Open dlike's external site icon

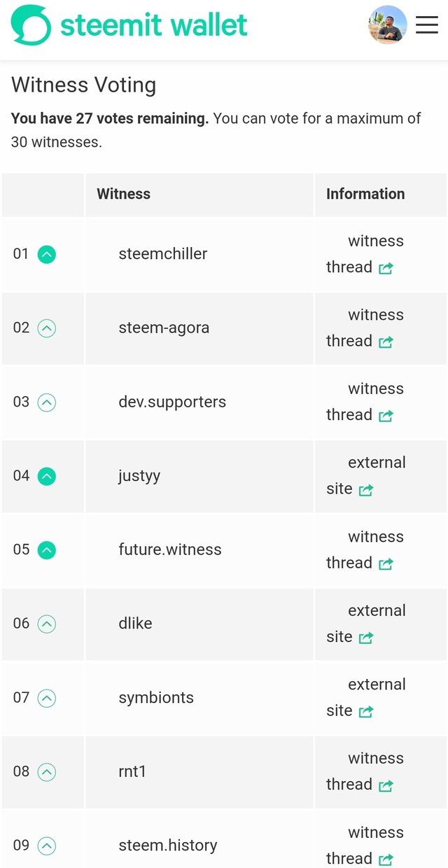point(366,638)
